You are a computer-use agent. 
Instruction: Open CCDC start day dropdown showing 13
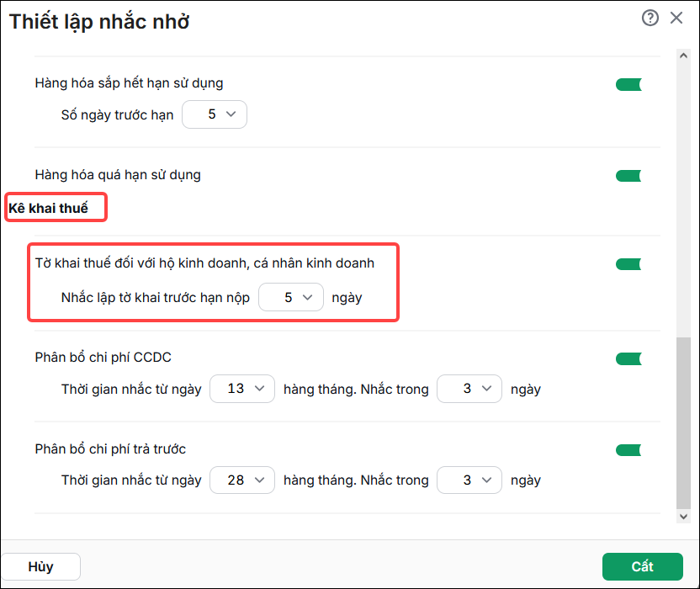242,389
